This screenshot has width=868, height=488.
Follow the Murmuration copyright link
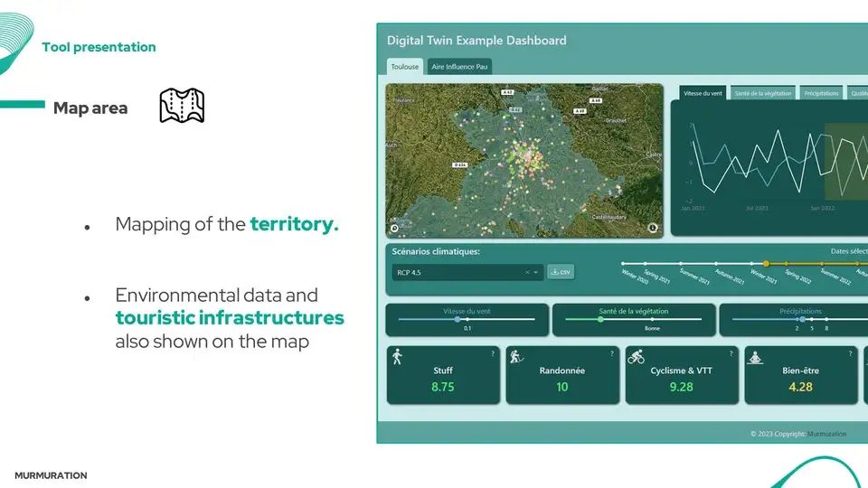827,434
